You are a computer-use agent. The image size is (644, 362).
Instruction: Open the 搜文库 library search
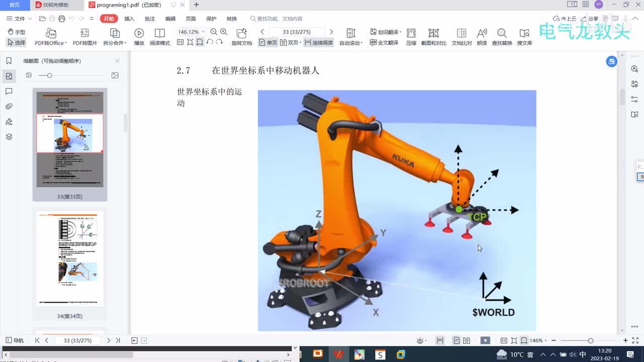point(524,37)
